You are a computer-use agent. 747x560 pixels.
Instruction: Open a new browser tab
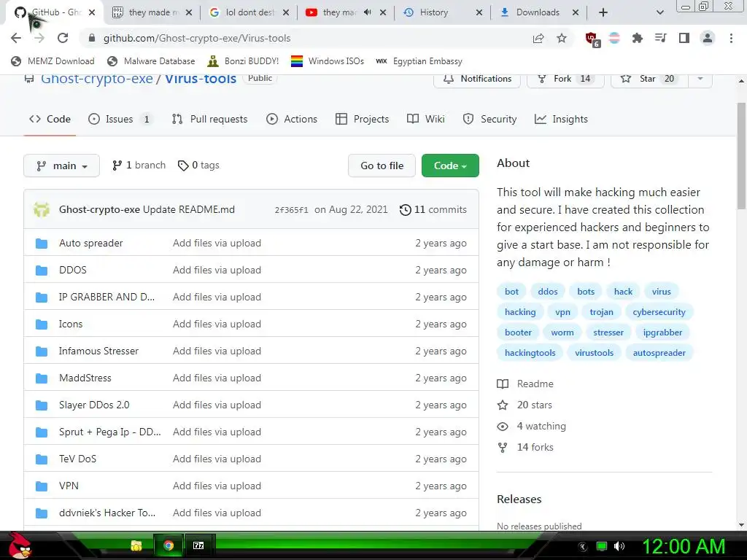pyautogui.click(x=603, y=12)
